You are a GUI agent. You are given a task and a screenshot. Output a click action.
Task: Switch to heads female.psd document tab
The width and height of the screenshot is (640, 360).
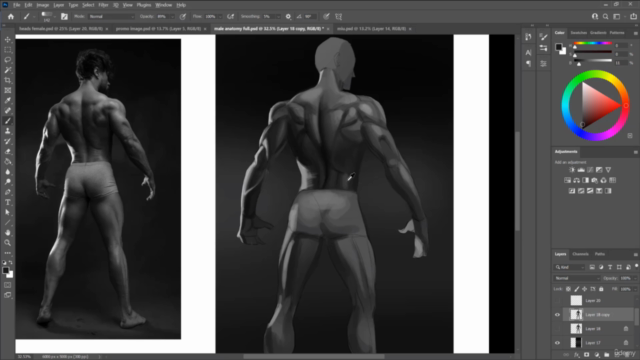click(x=61, y=29)
